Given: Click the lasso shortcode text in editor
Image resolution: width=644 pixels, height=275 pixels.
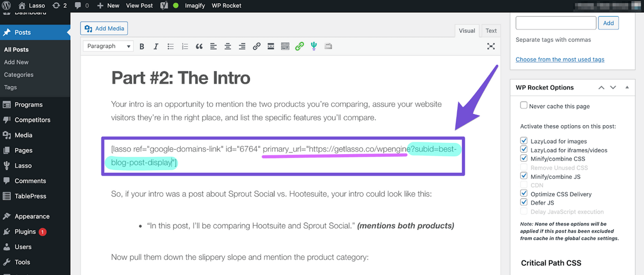Looking at the screenshot, I should (283, 155).
